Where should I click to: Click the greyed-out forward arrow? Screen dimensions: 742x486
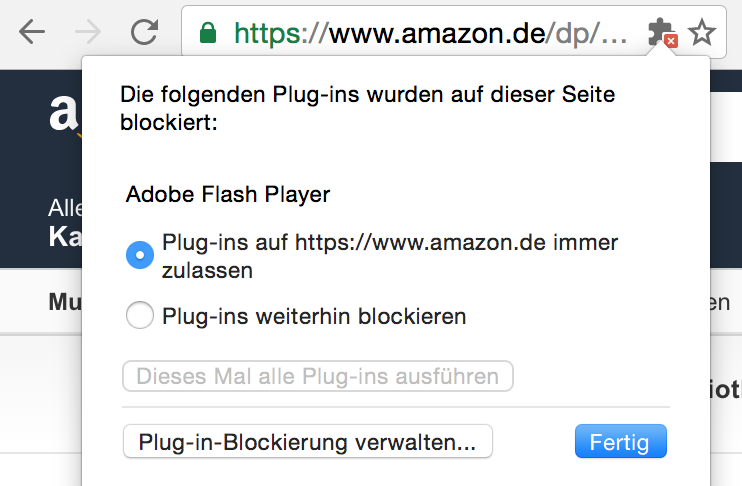pyautogui.click(x=88, y=33)
